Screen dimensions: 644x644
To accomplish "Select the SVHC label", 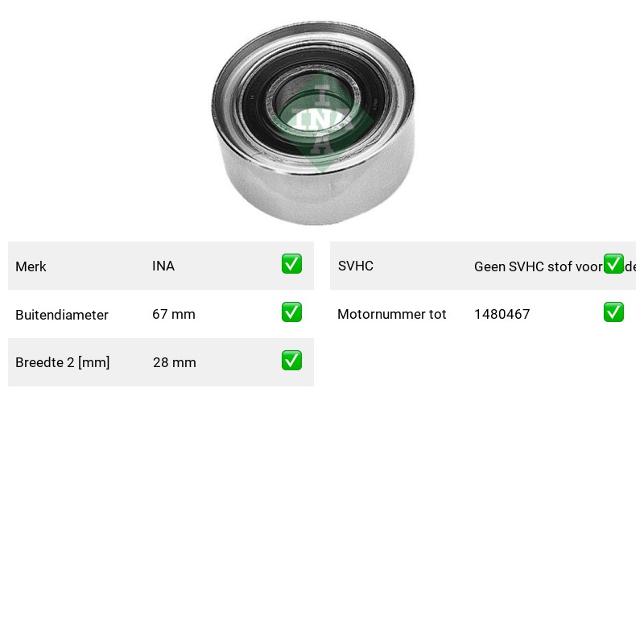I will [x=356, y=266].
